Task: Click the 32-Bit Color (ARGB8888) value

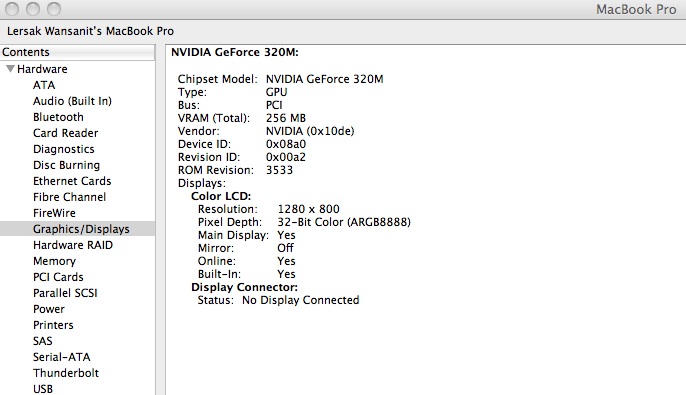Action: tap(344, 222)
